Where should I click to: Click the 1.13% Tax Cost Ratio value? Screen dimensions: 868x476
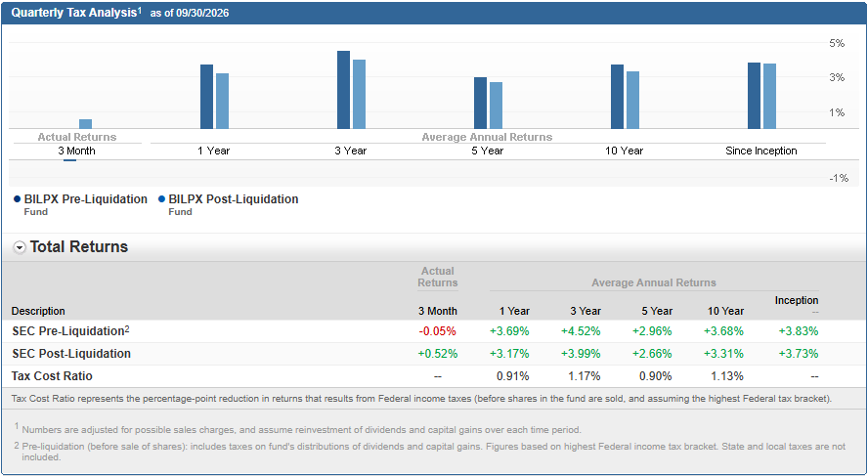click(727, 376)
